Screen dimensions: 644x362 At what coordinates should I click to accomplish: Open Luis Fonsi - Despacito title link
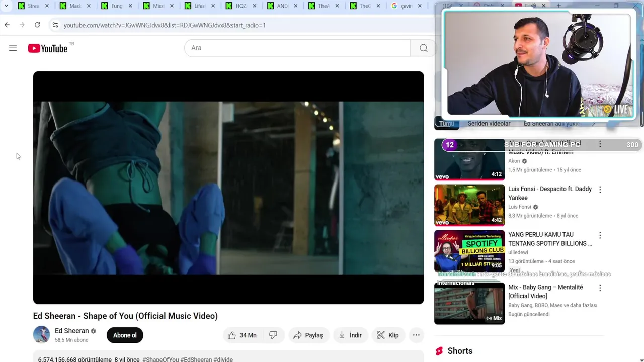550,193
